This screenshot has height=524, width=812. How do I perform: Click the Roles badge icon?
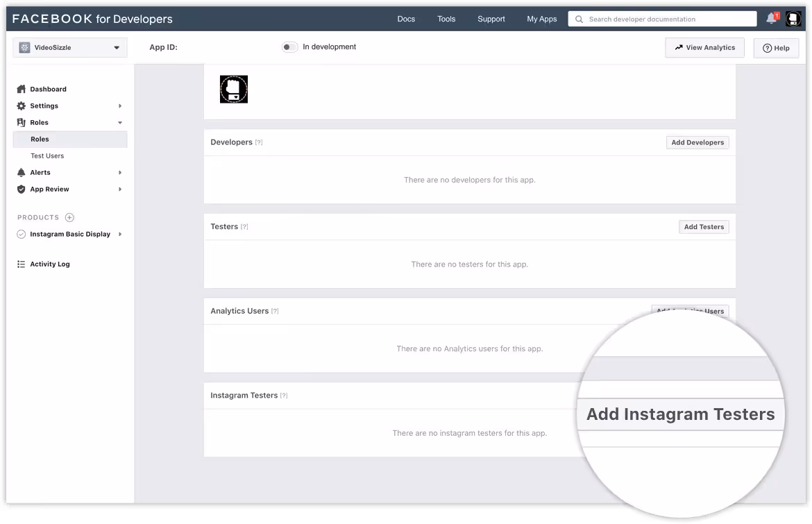(x=22, y=122)
